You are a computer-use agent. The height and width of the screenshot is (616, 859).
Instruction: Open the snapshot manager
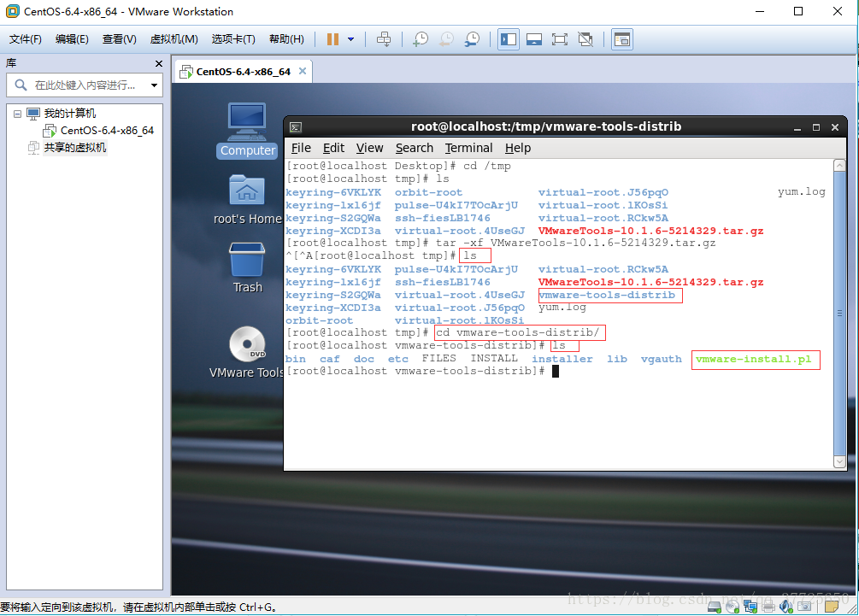[472, 39]
